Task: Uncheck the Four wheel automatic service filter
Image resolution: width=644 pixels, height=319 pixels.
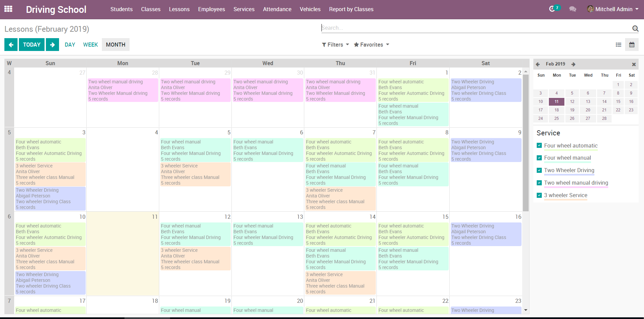Action: [539, 145]
